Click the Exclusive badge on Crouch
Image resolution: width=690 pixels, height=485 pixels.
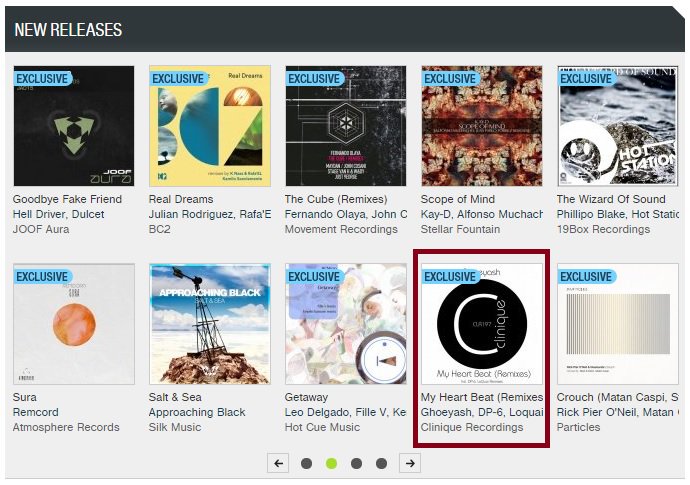[587, 277]
